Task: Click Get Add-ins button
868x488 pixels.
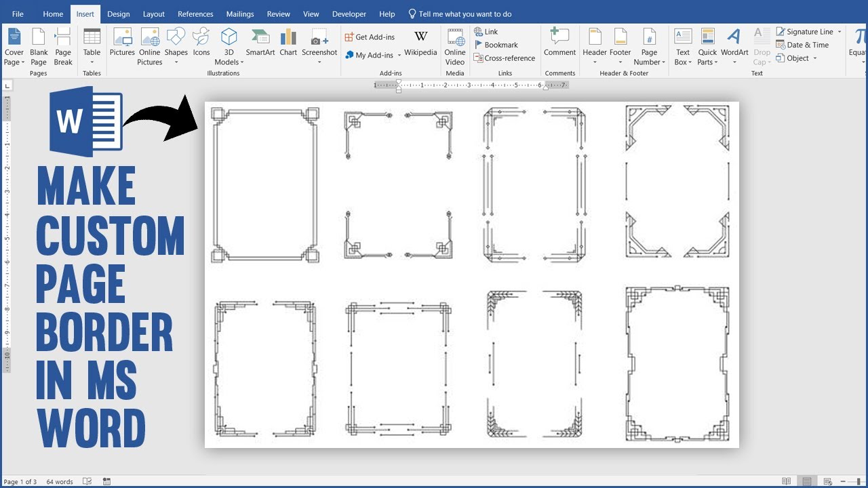Action: (370, 37)
